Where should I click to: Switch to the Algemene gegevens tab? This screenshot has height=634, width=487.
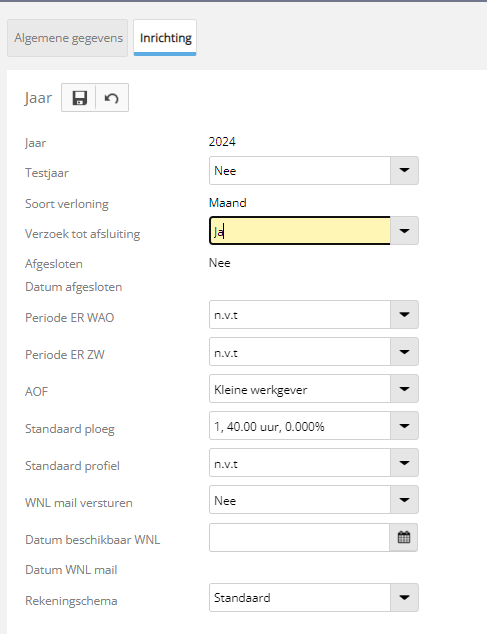[x=68, y=38]
